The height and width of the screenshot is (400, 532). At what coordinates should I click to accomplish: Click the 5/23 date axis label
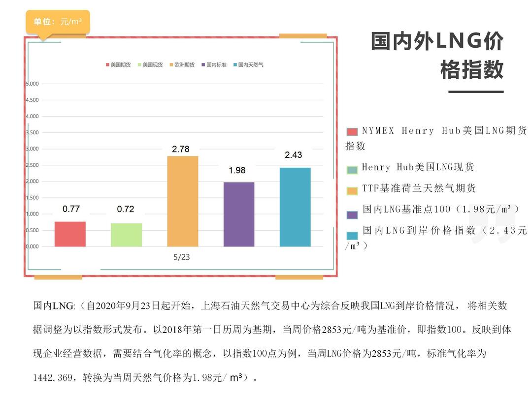(181, 257)
